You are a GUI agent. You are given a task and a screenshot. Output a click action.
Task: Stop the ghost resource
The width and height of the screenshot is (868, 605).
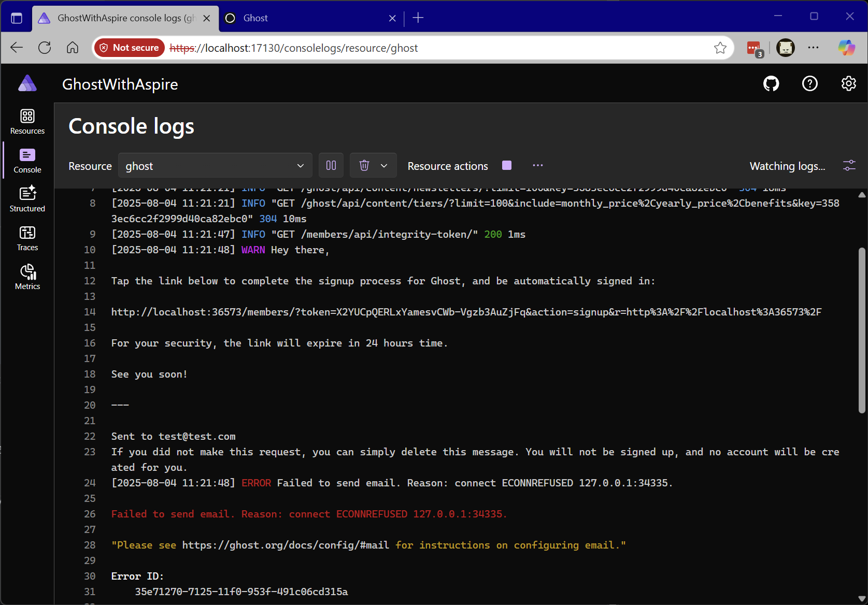[507, 166]
